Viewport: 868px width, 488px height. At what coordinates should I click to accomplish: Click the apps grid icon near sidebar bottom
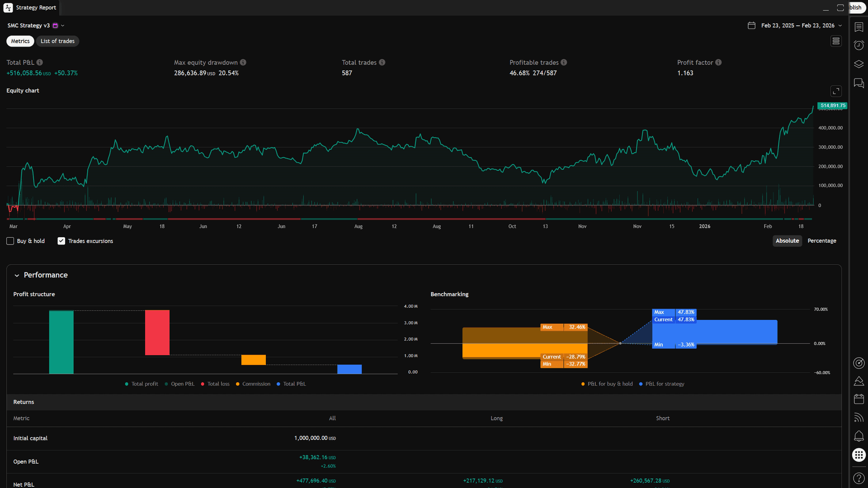coord(859,455)
